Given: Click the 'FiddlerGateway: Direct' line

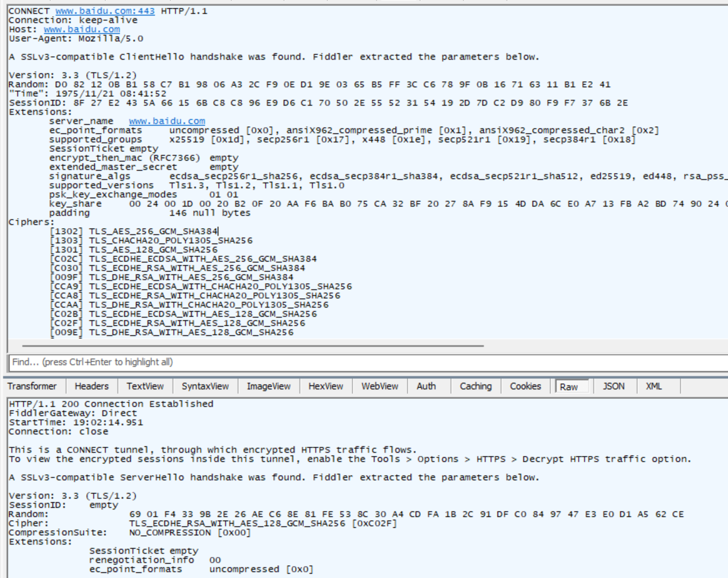Looking at the screenshot, I should point(72,413).
